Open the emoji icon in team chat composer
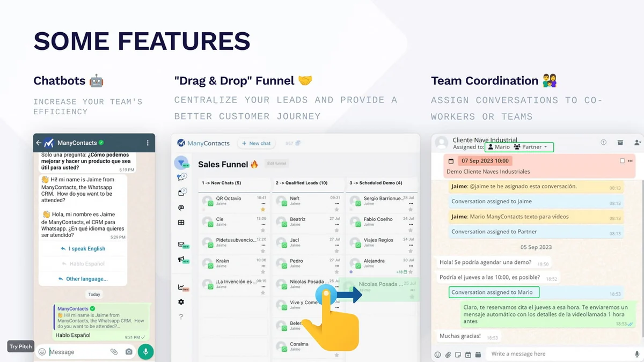The width and height of the screenshot is (644, 362). pos(437,354)
